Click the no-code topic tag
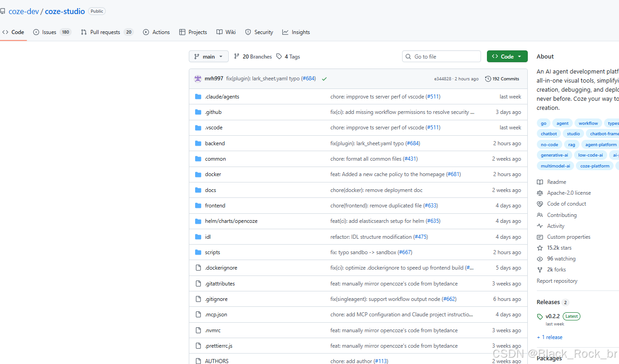 click(x=549, y=145)
